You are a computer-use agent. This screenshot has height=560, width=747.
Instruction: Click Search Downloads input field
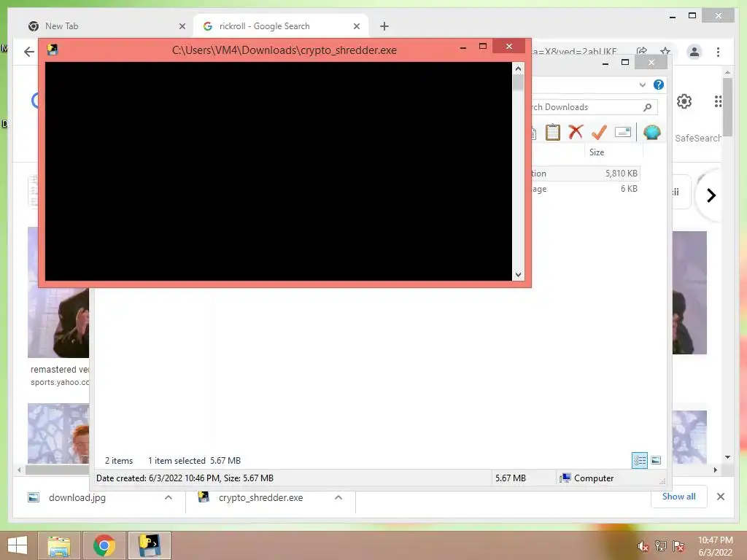tap(586, 107)
